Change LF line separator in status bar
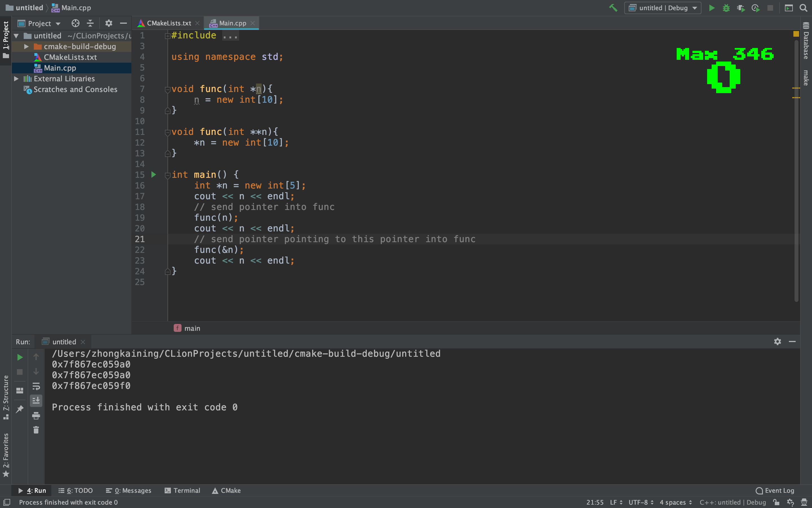 pos(616,502)
